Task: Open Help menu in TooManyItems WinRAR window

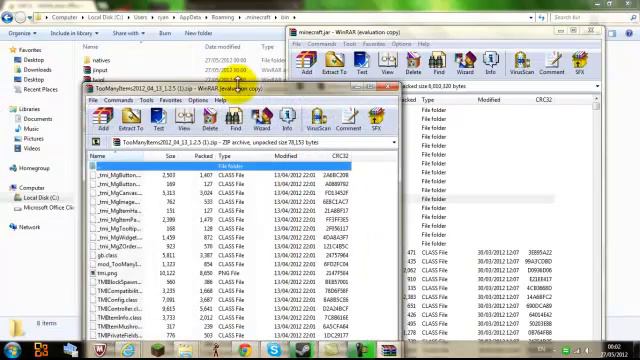Action: (x=220, y=100)
